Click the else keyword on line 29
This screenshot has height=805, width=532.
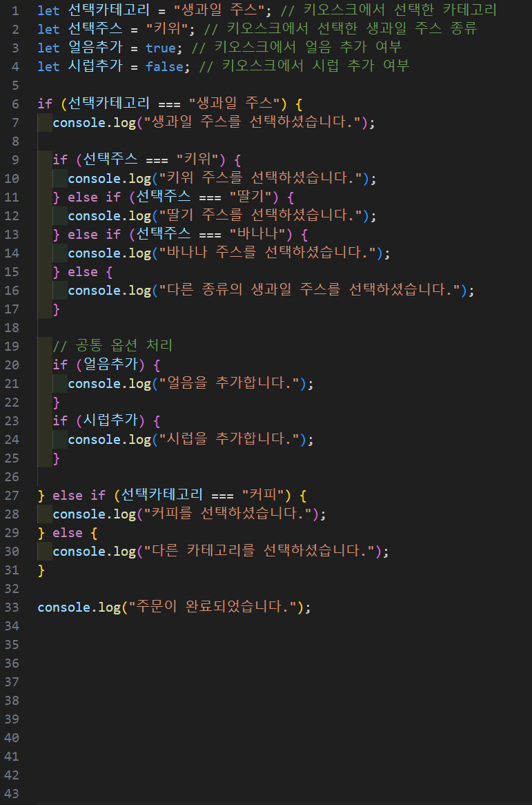click(x=68, y=533)
